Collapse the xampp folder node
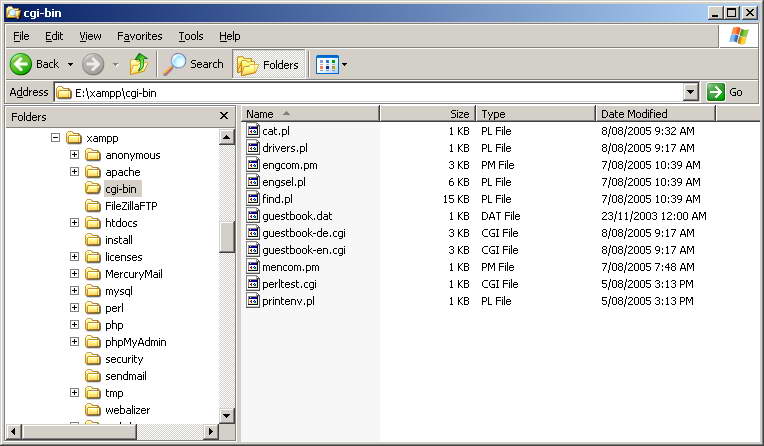764x446 pixels. tap(57, 138)
